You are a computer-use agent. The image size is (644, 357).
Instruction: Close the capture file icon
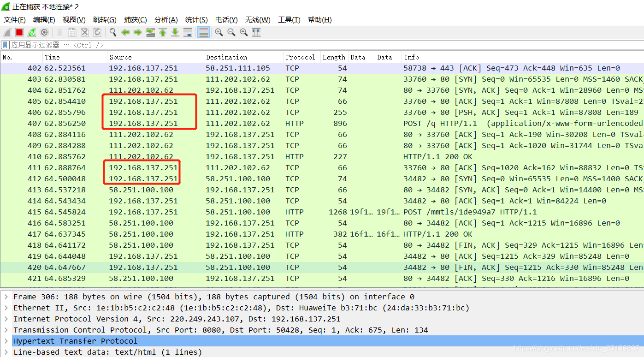point(85,32)
